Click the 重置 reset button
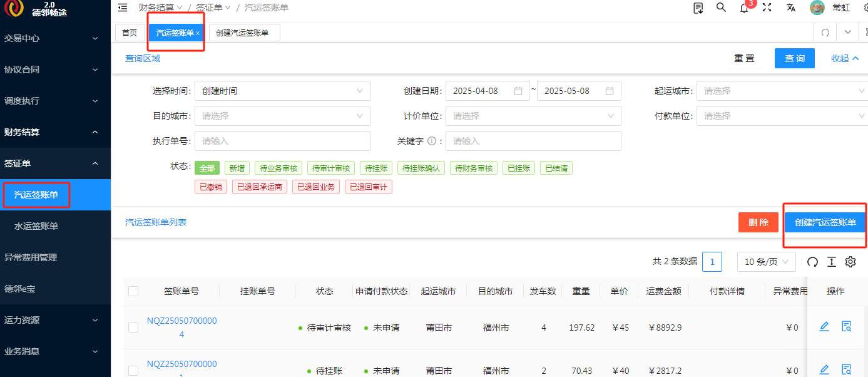Screen dimensions: 868x377 coord(744,58)
